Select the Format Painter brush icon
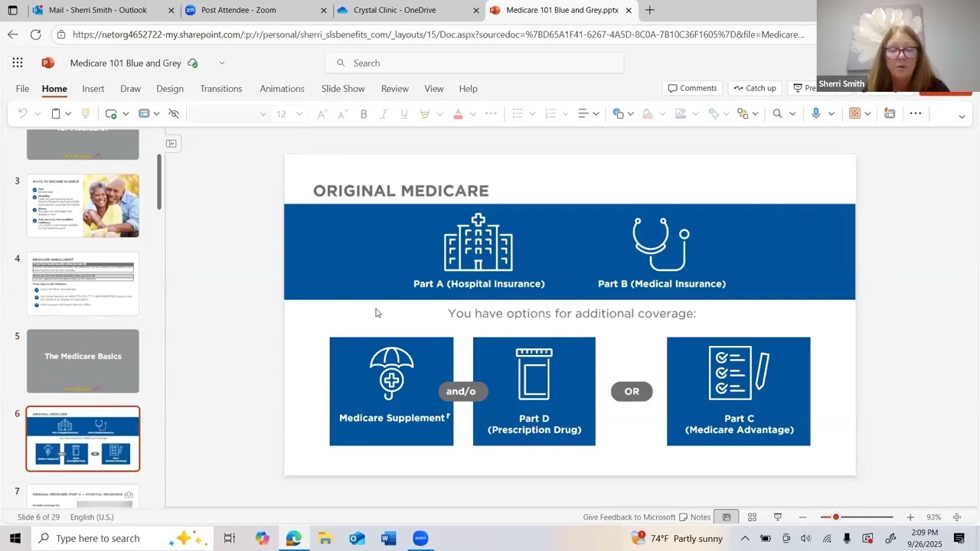This screenshot has width=980, height=551. pos(85,113)
